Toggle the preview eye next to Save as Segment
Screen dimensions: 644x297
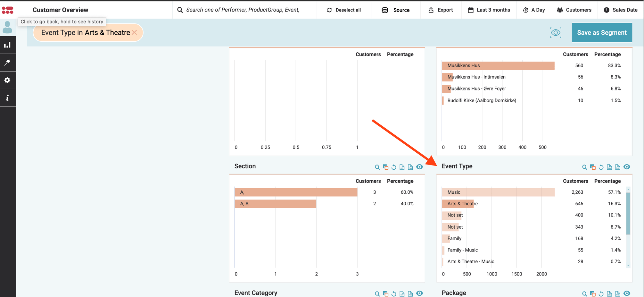[x=556, y=32]
